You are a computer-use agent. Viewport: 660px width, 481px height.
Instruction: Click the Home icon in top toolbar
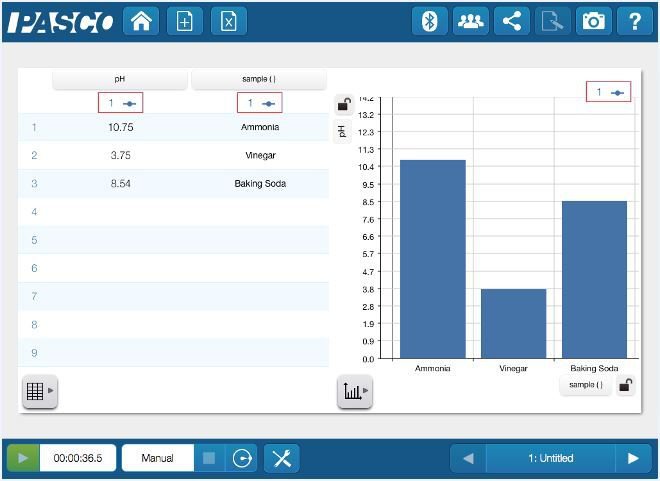(x=140, y=21)
